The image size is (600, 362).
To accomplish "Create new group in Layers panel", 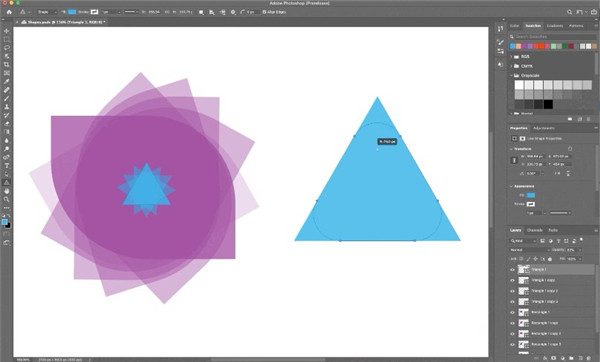I will [571, 358].
